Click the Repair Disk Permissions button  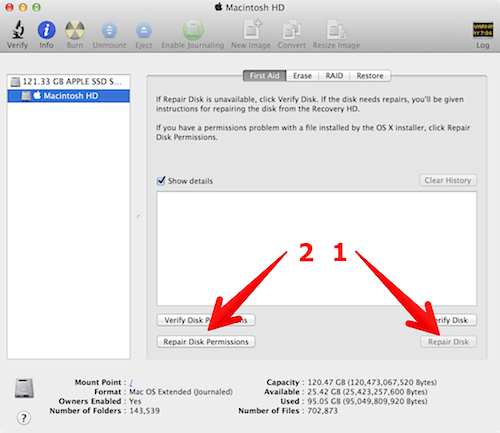click(x=206, y=342)
